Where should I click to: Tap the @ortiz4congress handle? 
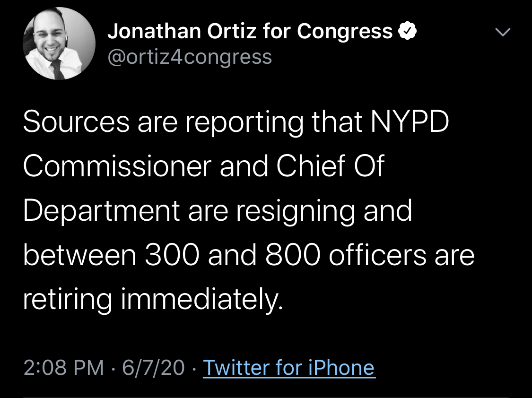tap(190, 57)
